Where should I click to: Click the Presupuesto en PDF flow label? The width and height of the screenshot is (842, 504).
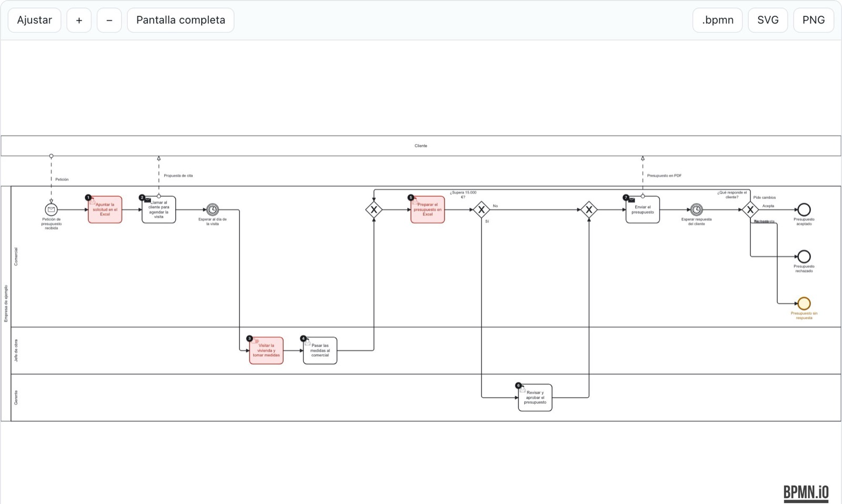pos(664,176)
